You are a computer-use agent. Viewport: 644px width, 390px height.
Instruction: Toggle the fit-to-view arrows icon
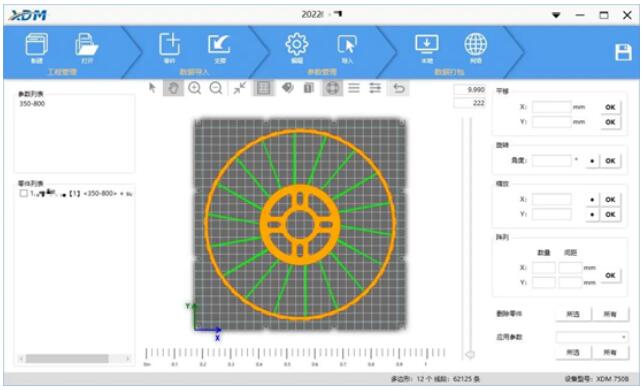point(239,88)
